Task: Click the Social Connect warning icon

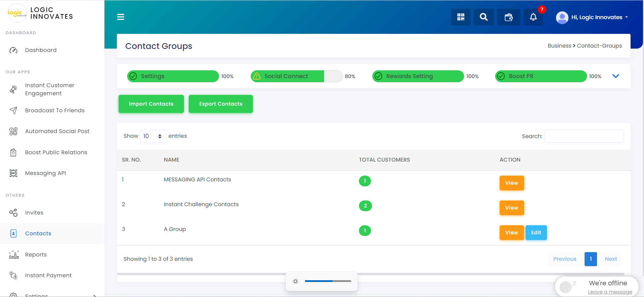Action: click(257, 76)
